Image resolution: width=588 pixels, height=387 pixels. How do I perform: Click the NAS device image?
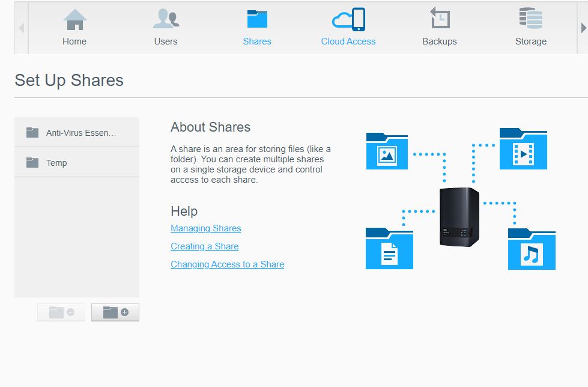coord(459,217)
